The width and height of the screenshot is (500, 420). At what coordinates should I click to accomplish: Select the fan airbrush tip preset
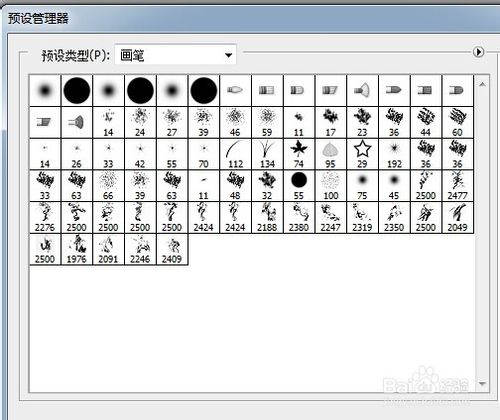point(362,90)
